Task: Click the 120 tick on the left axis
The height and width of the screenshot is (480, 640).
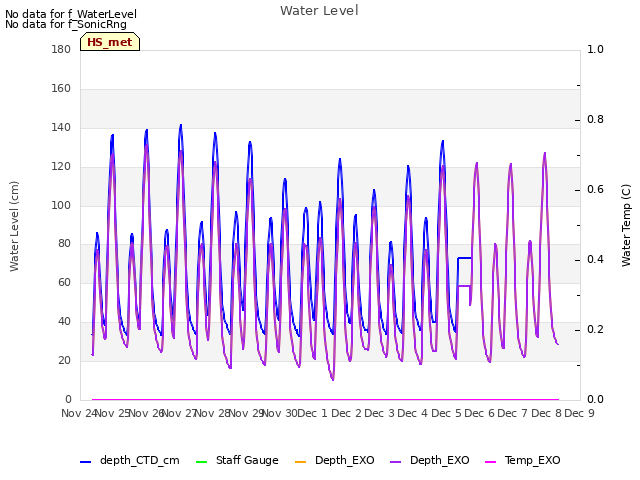Action: [61, 167]
